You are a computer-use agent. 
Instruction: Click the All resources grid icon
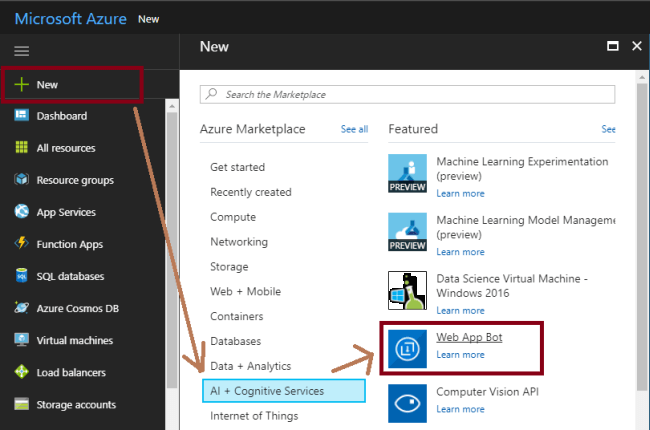point(21,148)
